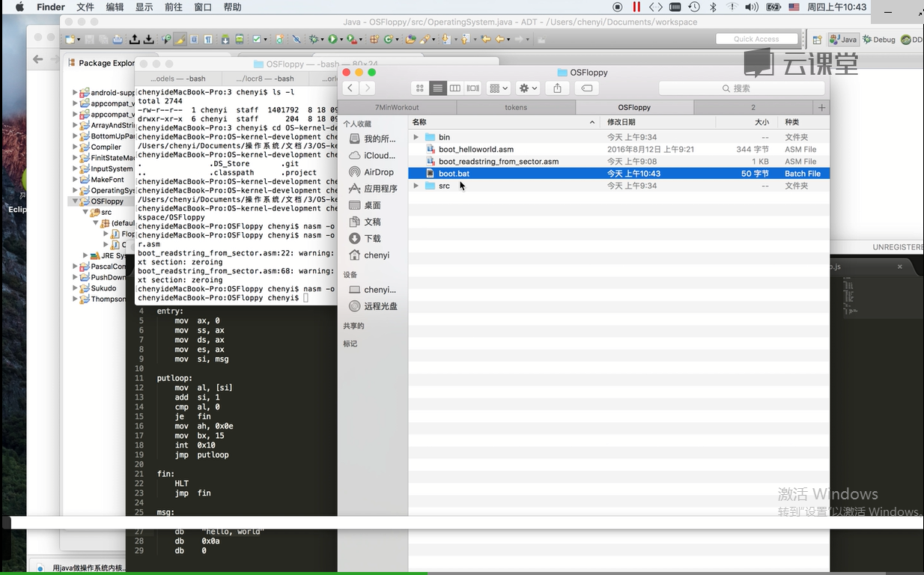The height and width of the screenshot is (575, 924).
Task: Open Finder gear action menu
Action: 529,88
